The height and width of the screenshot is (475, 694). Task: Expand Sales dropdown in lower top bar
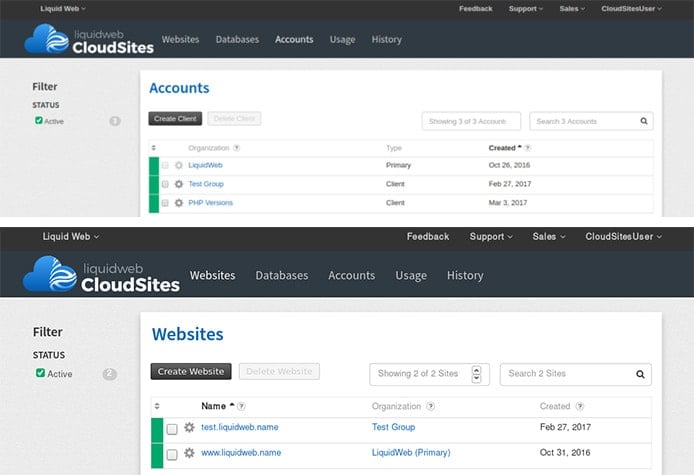[549, 236]
